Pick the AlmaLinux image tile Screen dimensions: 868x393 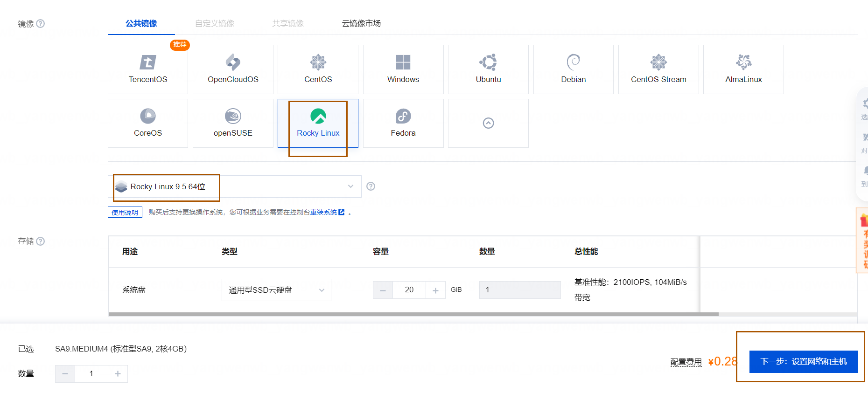743,69
